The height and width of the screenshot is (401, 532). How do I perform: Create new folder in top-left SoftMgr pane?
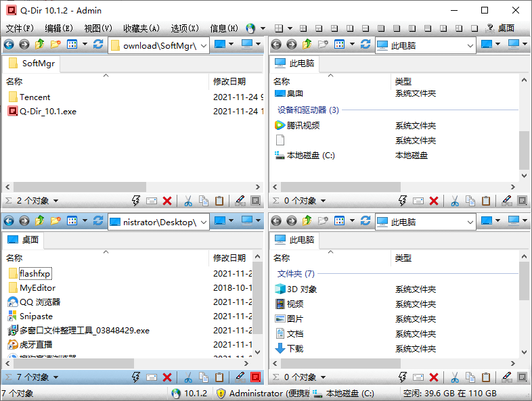point(56,45)
